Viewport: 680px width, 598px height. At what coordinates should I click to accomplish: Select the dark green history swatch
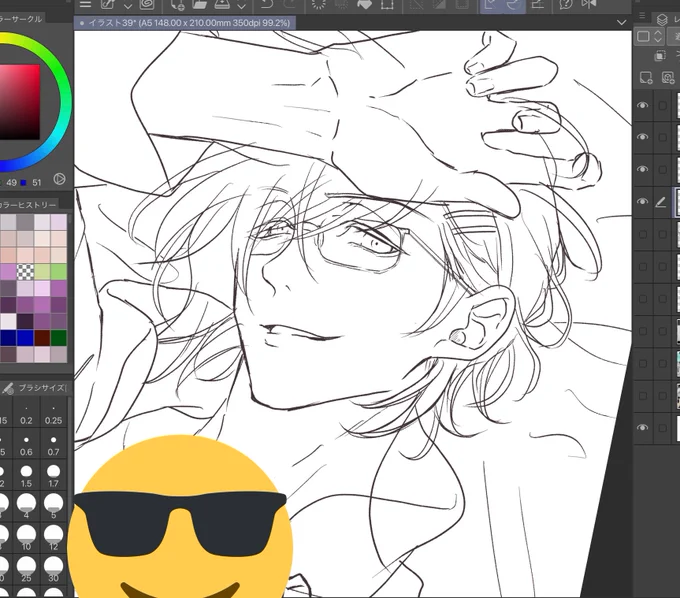coord(59,338)
